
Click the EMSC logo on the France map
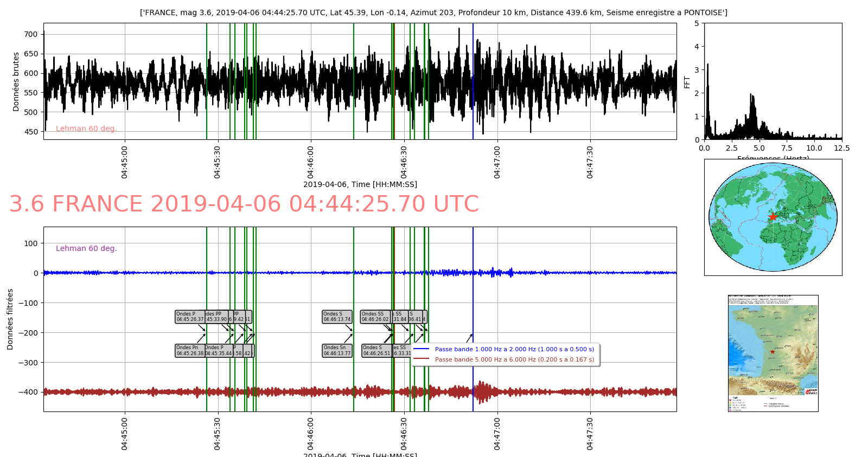pos(811,391)
